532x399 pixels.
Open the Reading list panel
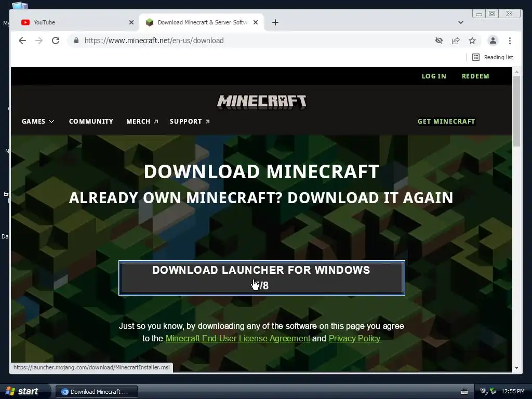point(493,57)
